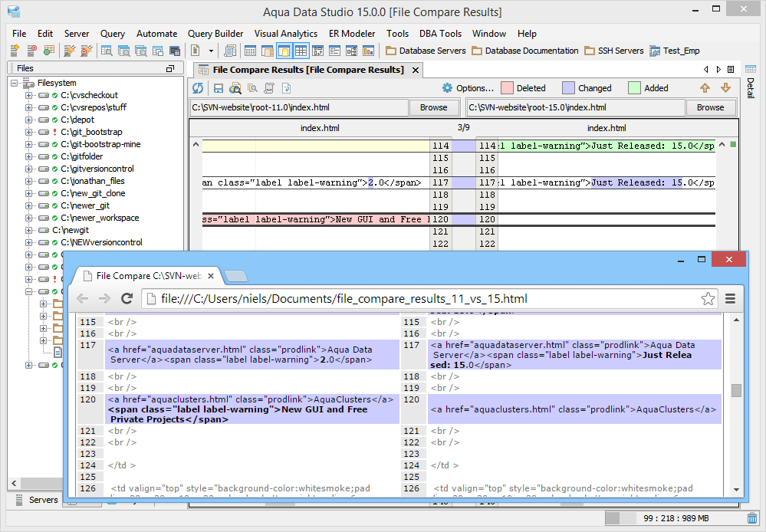Image resolution: width=766 pixels, height=532 pixels.
Task: Expand the C:\cvscheckout folder node
Action: coord(28,95)
